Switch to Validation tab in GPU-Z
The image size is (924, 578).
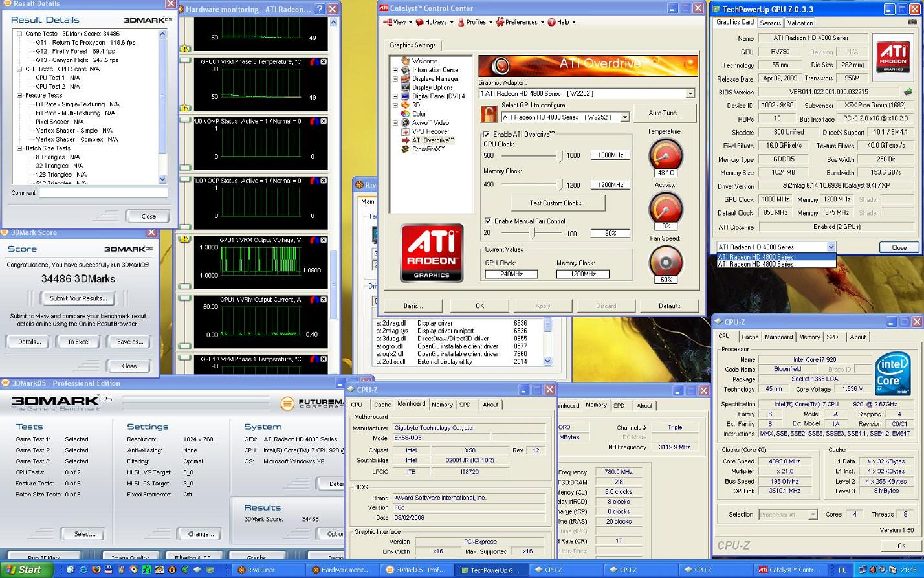800,23
